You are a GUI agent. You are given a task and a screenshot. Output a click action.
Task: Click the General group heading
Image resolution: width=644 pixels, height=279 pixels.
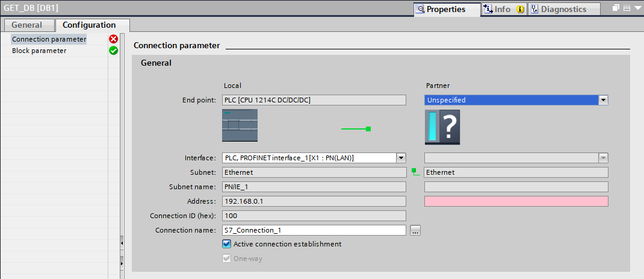point(156,63)
